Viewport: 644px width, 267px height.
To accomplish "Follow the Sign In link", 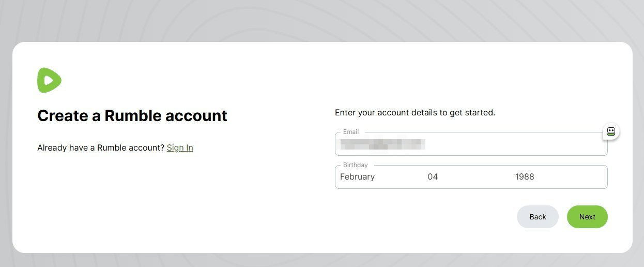I will tap(180, 147).
